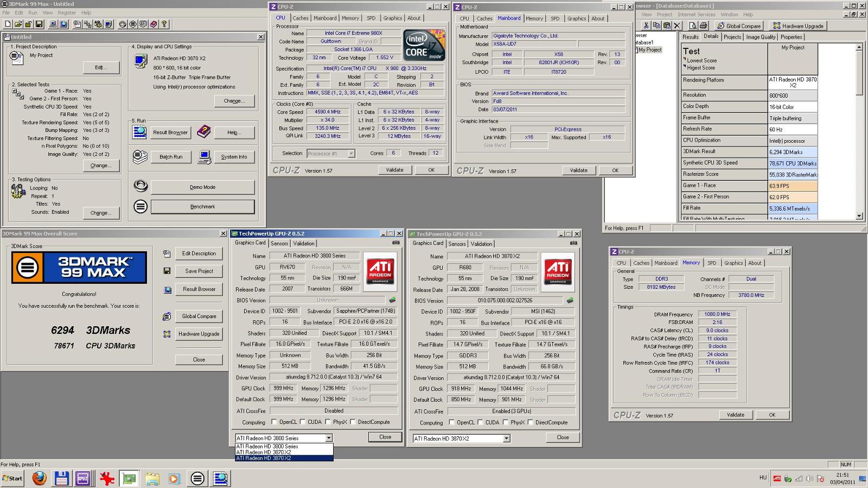The width and height of the screenshot is (868, 488).
Task: Select My Project in Result Browser tree
Action: coord(649,49)
